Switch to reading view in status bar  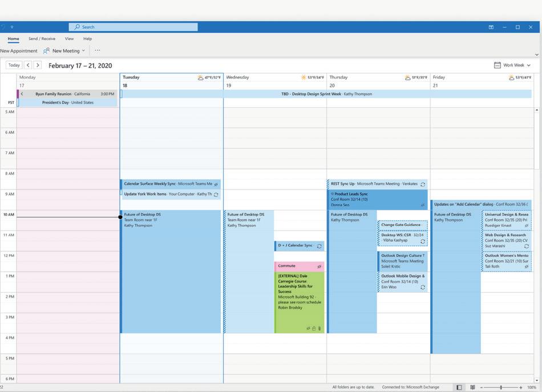pyautogui.click(x=472, y=387)
